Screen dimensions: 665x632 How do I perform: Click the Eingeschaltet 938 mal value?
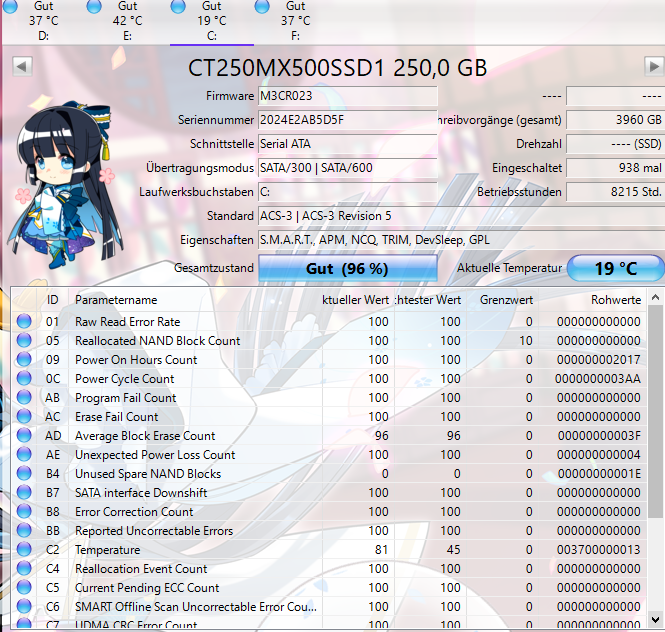[x=615, y=168]
